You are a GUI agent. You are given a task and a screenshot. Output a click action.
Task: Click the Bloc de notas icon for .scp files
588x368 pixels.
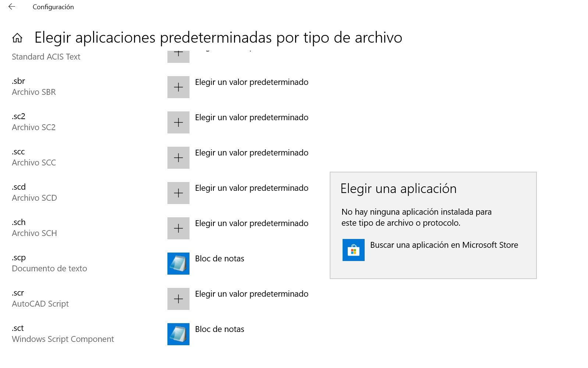(178, 264)
